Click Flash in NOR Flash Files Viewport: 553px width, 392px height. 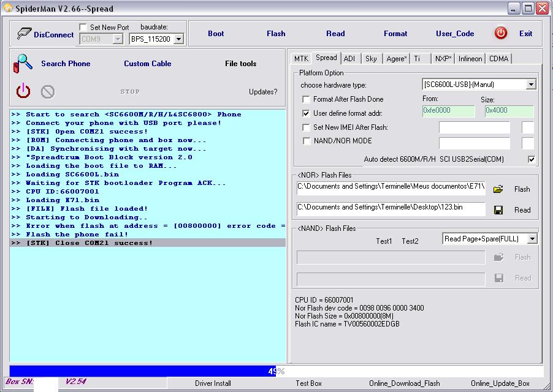[522, 189]
